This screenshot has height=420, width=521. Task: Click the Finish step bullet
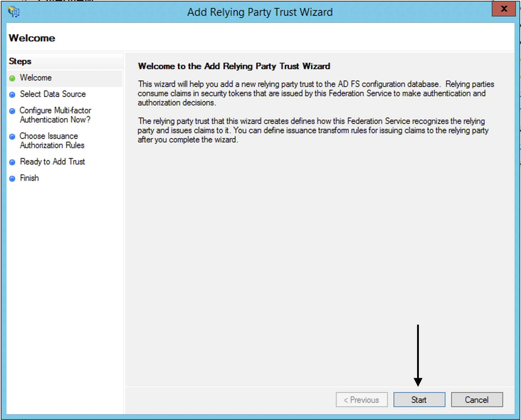coord(12,178)
